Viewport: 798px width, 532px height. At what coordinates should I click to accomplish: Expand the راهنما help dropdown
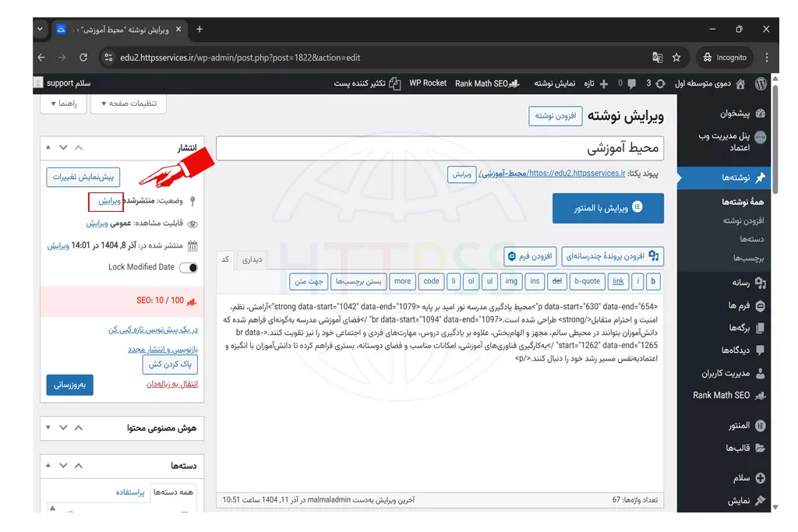(x=63, y=104)
